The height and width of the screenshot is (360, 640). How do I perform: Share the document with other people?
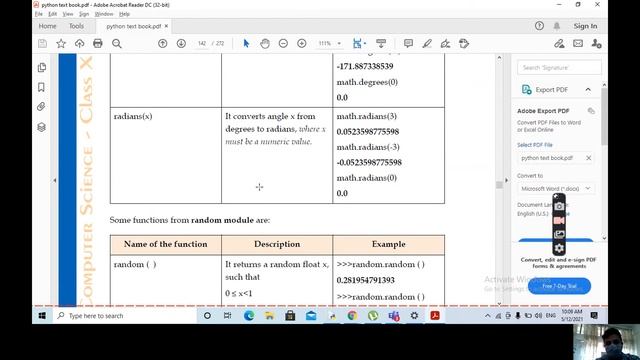point(596,43)
